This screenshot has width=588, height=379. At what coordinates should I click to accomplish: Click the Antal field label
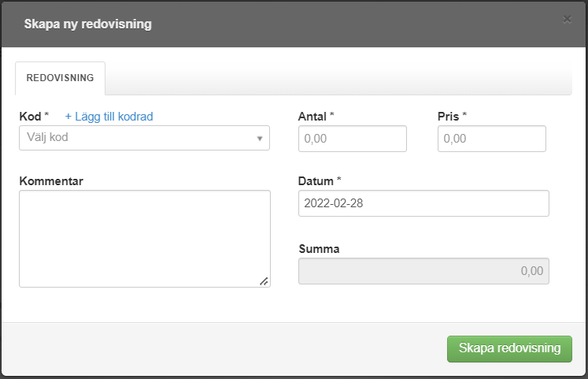tap(313, 117)
